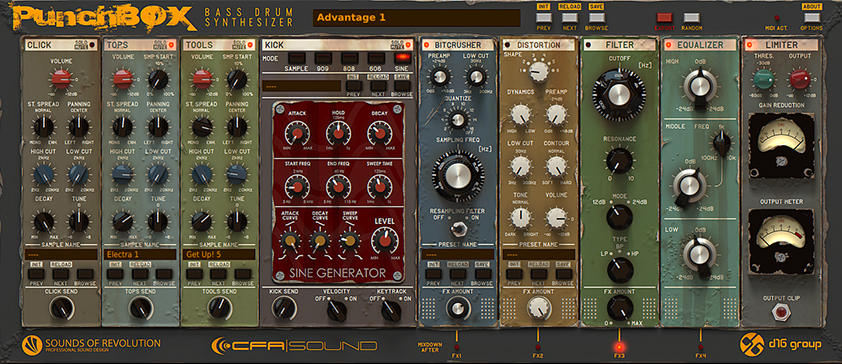Select the 808 kick mode
This screenshot has height=364, width=842.
click(x=350, y=58)
